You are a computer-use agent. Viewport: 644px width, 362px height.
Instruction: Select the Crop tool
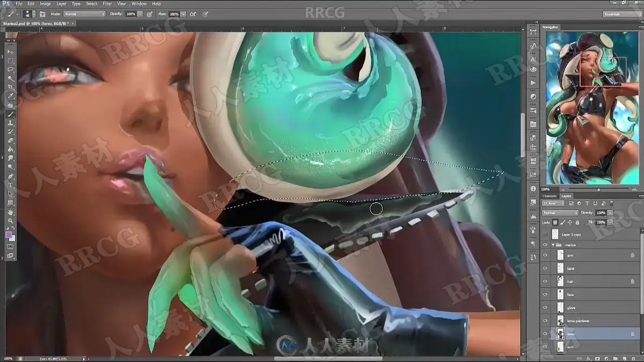pos(10,87)
